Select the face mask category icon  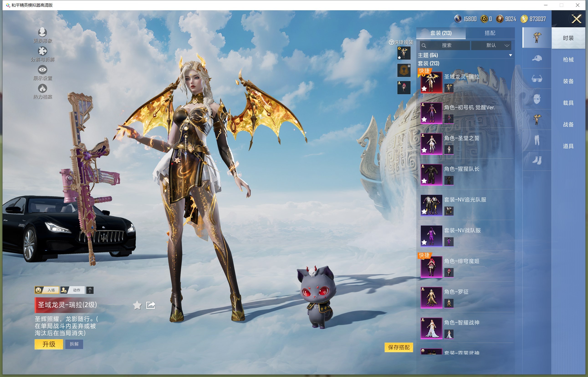(537, 99)
